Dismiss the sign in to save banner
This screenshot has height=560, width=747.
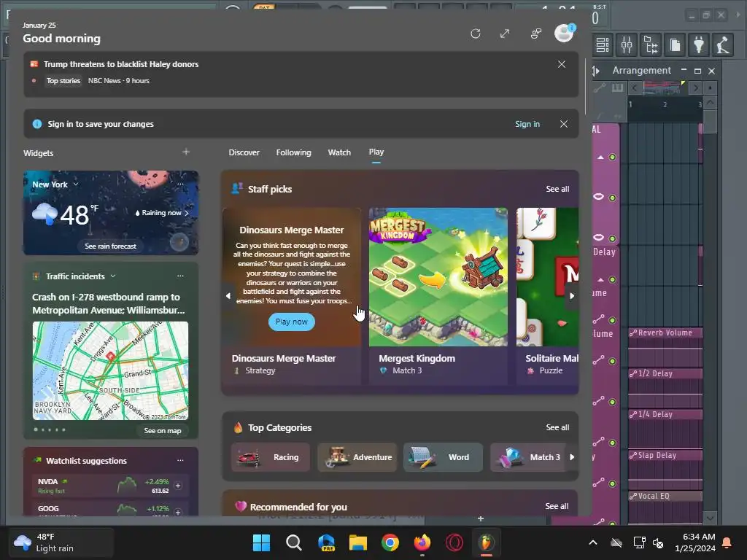[564, 124]
